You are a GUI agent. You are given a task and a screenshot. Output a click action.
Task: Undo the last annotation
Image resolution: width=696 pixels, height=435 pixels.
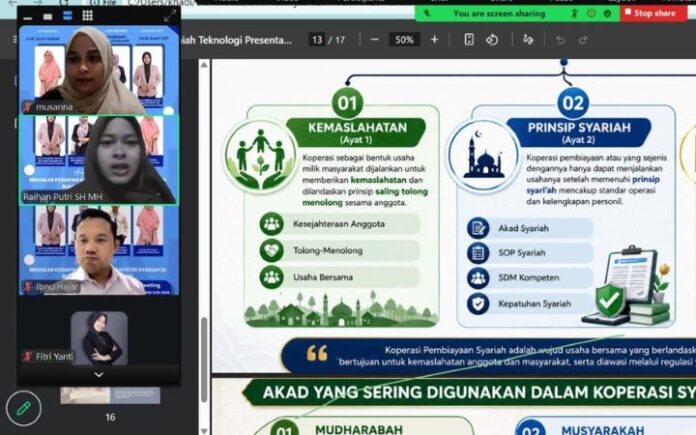(x=561, y=40)
